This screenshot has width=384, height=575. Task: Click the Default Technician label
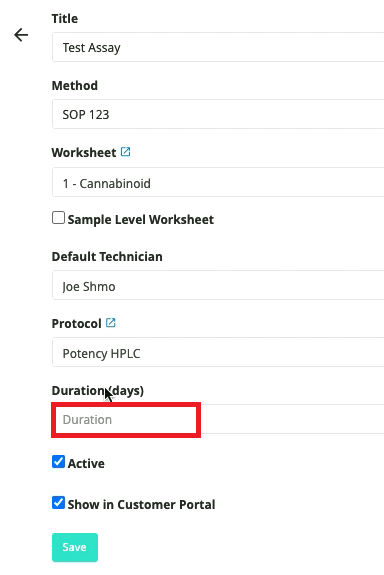[107, 256]
